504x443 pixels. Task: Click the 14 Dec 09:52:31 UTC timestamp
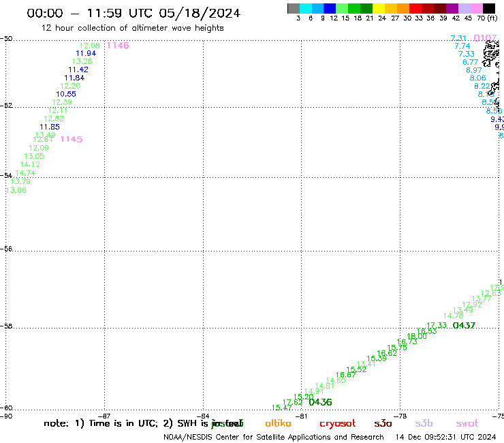point(446,437)
